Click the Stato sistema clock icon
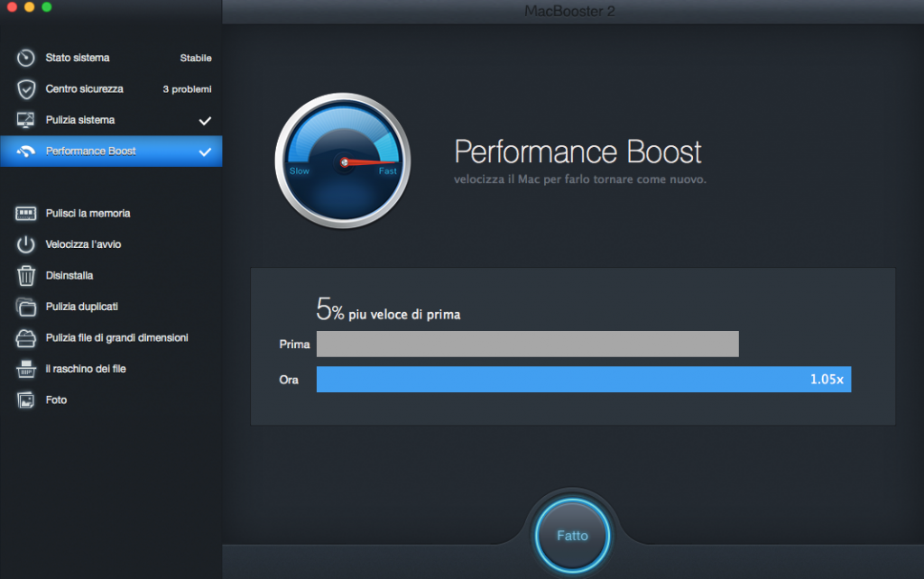 [x=26, y=58]
